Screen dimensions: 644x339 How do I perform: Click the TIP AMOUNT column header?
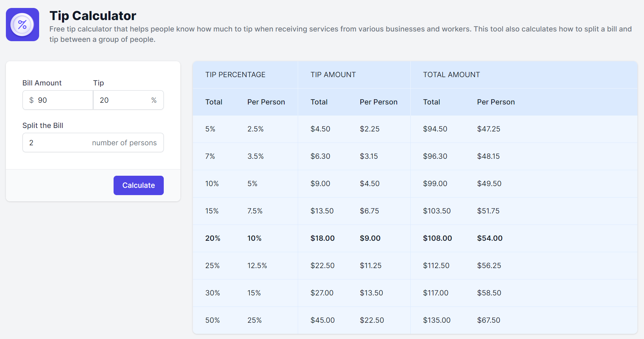click(333, 75)
